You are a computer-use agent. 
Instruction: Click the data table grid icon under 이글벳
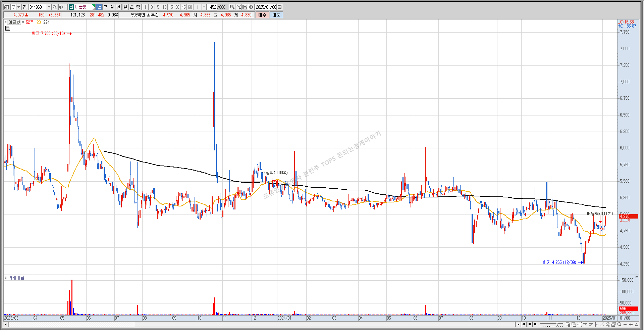tap(8, 28)
